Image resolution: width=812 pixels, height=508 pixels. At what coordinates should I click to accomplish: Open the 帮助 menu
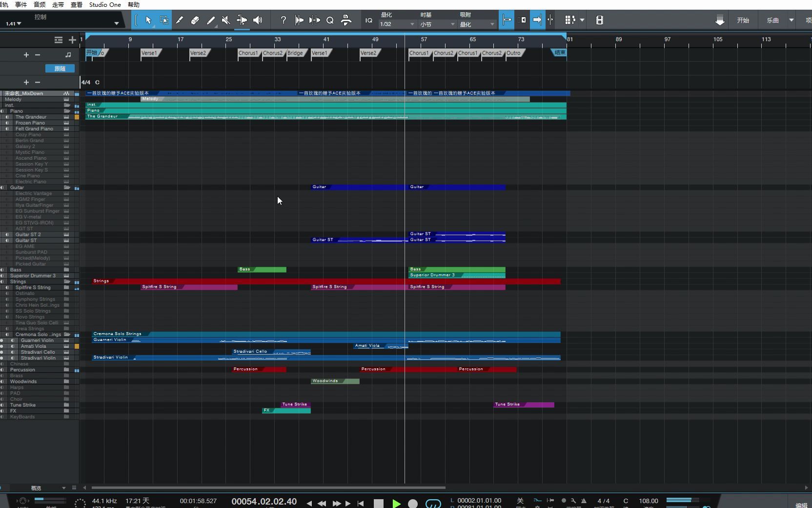pyautogui.click(x=133, y=4)
